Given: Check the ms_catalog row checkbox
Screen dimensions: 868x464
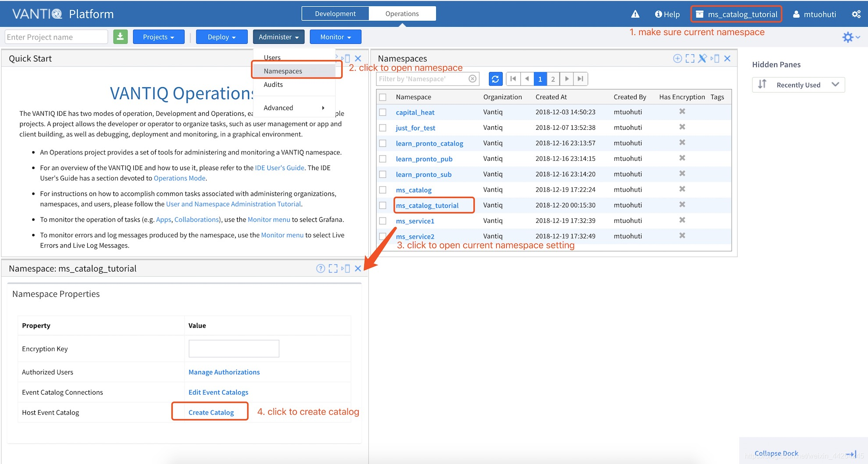Looking at the screenshot, I should 383,190.
